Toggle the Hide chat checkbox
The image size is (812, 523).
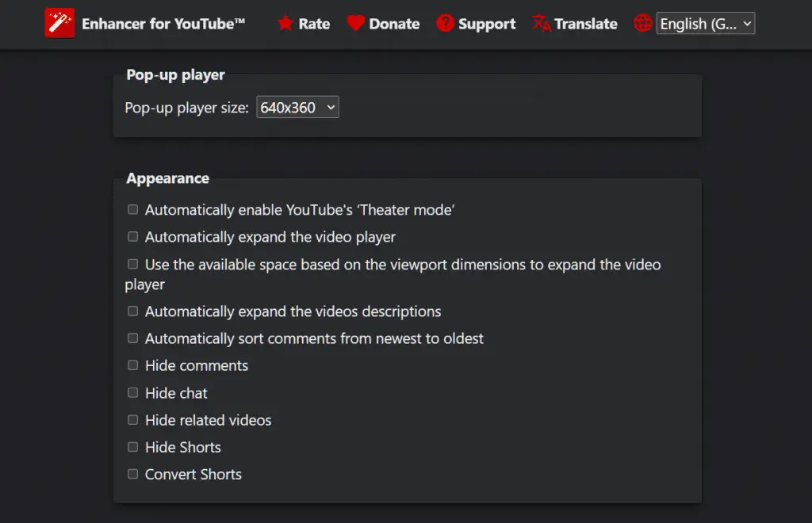(x=133, y=393)
